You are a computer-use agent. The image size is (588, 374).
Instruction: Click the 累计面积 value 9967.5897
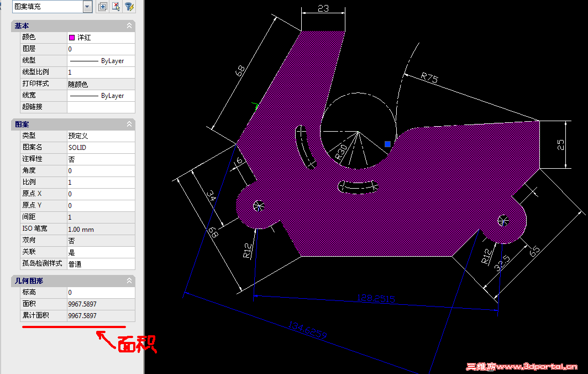pyautogui.click(x=101, y=315)
